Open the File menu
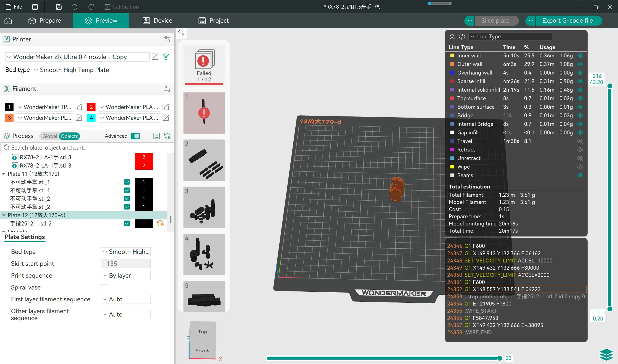618x364 pixels. point(14,7)
